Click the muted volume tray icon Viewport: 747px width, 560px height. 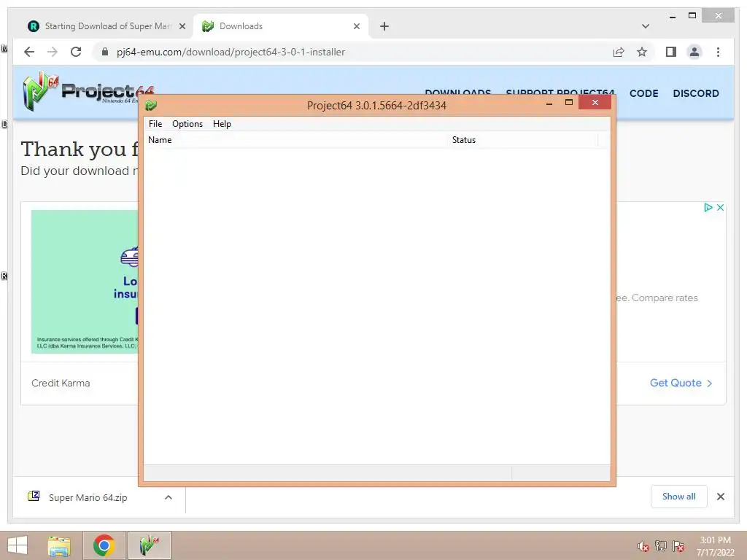click(x=643, y=546)
